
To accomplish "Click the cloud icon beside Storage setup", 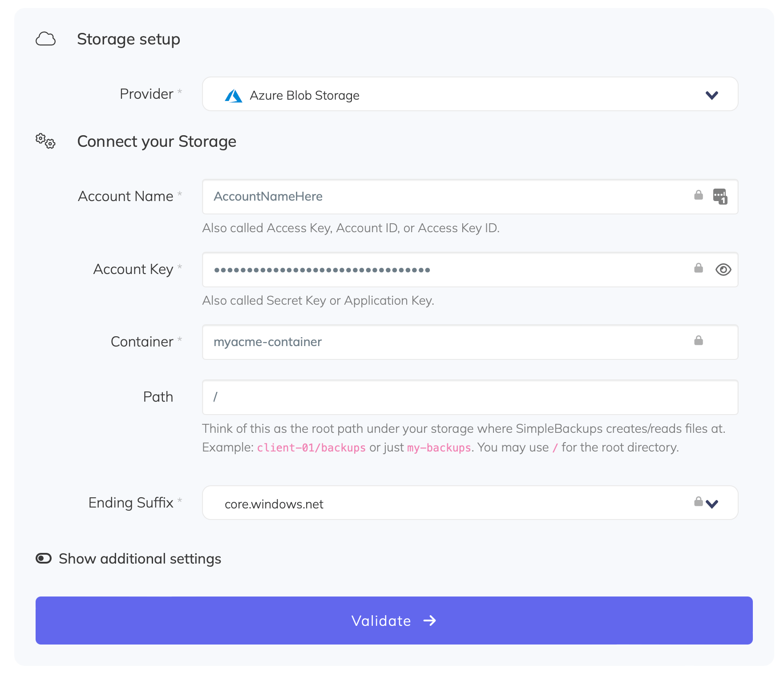I will pyautogui.click(x=46, y=39).
